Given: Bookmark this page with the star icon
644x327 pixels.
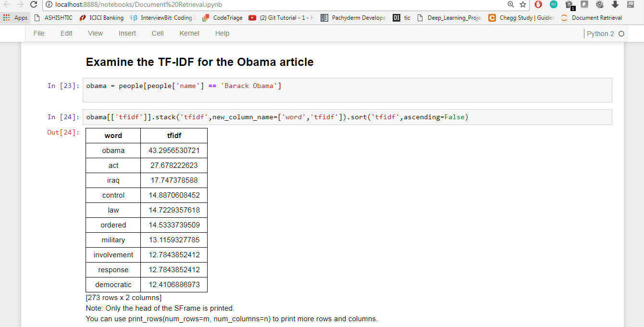Looking at the screenshot, I should [523, 4].
